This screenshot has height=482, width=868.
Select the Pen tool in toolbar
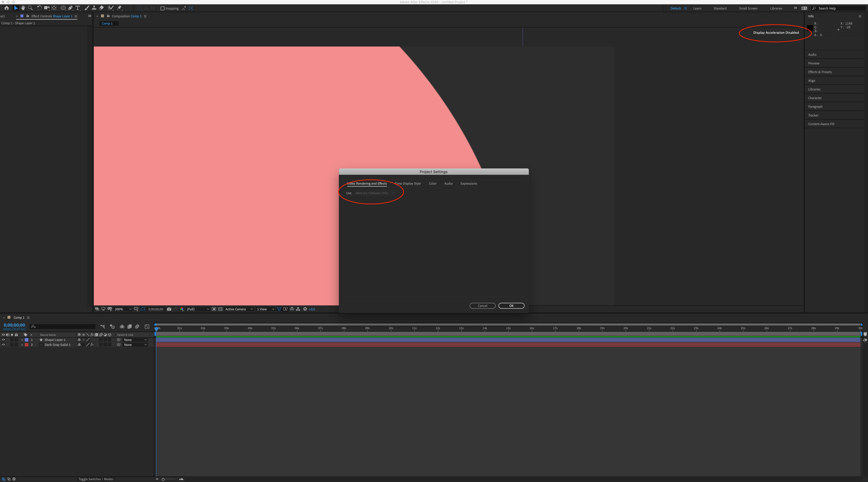pyautogui.click(x=70, y=8)
